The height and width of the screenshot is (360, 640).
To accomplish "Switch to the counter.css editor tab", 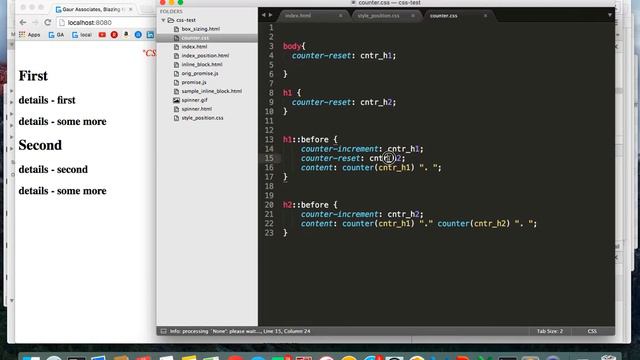I will 443,16.
